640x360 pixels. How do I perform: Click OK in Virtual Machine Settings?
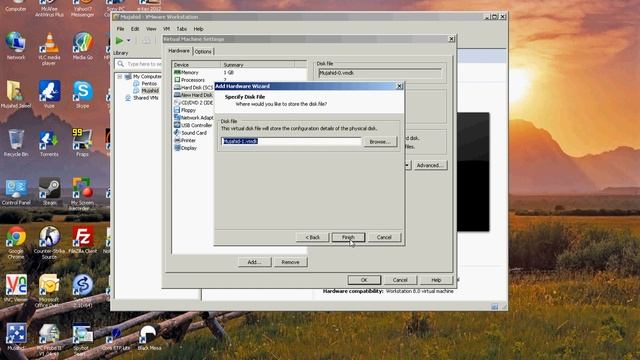click(x=364, y=280)
